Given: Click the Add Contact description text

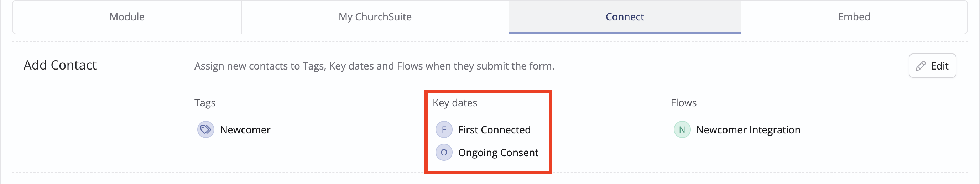Looking at the screenshot, I should (374, 66).
